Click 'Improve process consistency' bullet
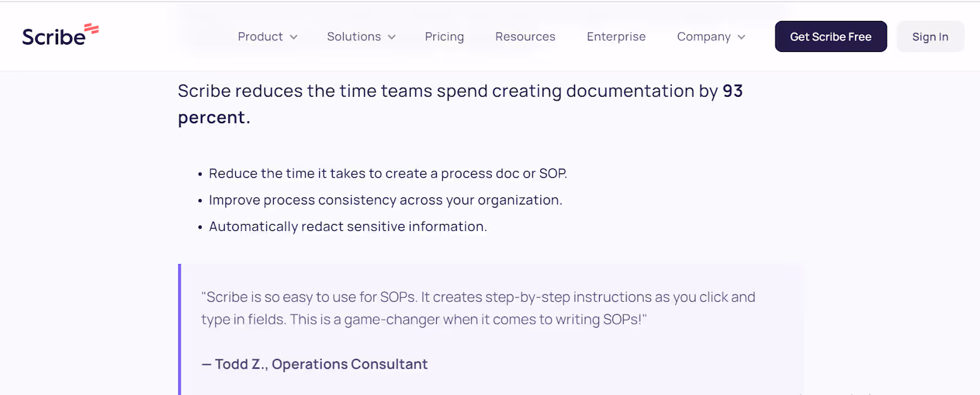Image resolution: width=980 pixels, height=395 pixels. point(385,200)
